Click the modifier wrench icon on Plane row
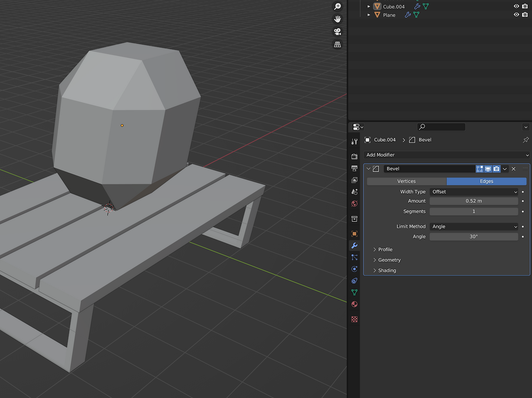This screenshot has width=532, height=398. point(408,15)
